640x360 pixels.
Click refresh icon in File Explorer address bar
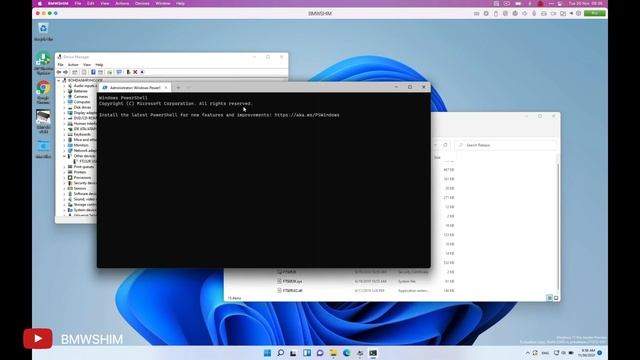[445, 145]
